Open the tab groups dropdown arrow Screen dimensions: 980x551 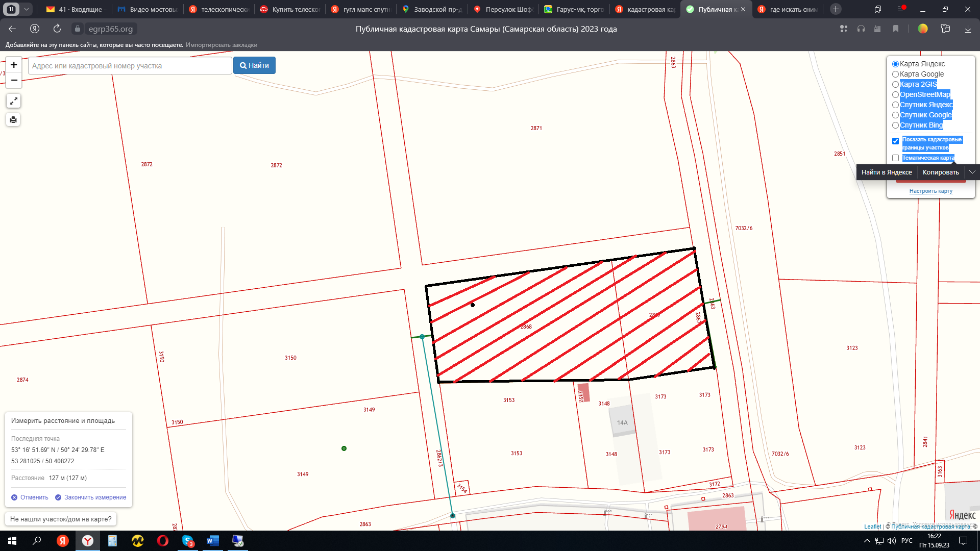pos(27,9)
